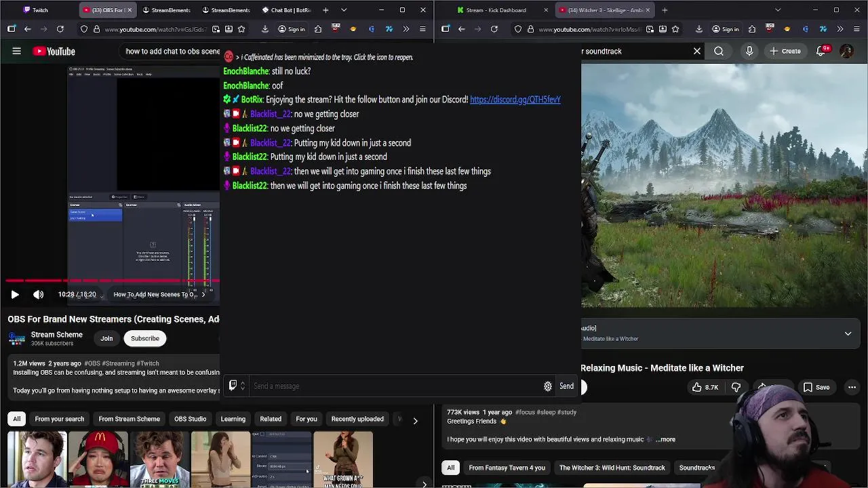Open more actions for Witcher video
The height and width of the screenshot is (488, 868).
click(852, 387)
